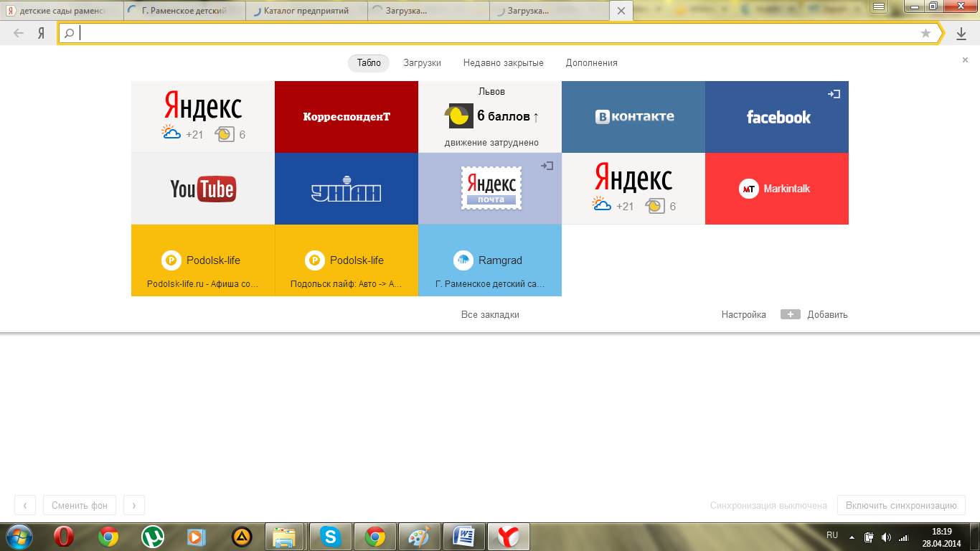Open the Корреспондент tile
The width and height of the screenshot is (980, 551).
[347, 117]
